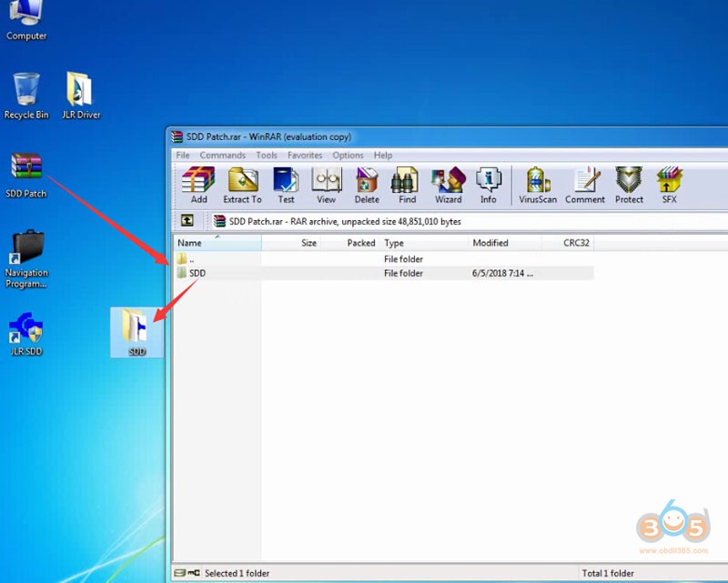Screen dimensions: 728x583
Task: Open the Tools menu
Action: click(x=267, y=155)
